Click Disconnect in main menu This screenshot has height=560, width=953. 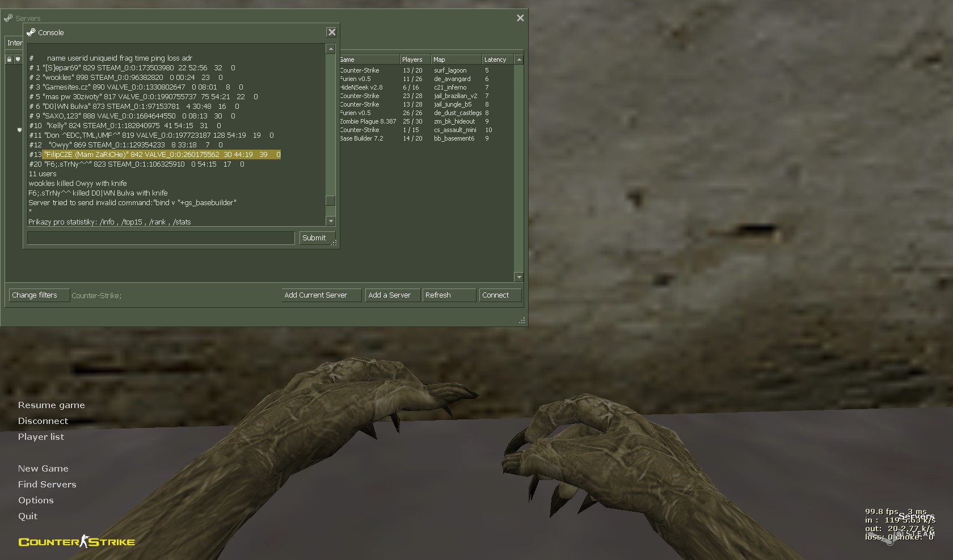pyautogui.click(x=43, y=421)
